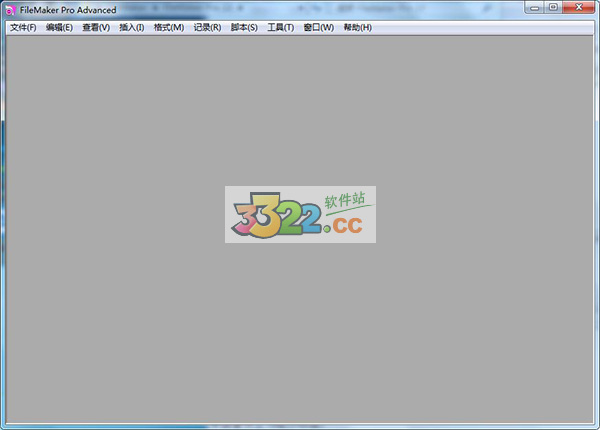The width and height of the screenshot is (600, 430).
Task: Open the 格式(M) menu
Action: (x=169, y=28)
